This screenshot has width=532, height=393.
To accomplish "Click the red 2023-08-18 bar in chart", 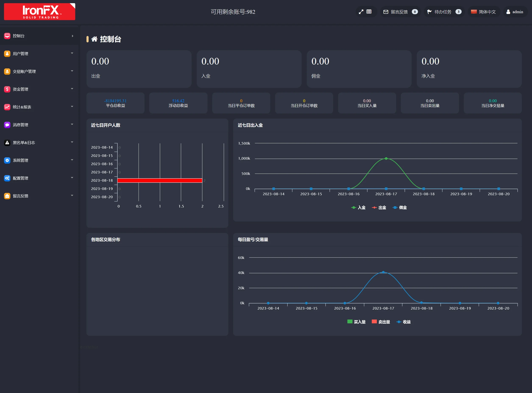I will pyautogui.click(x=160, y=181).
